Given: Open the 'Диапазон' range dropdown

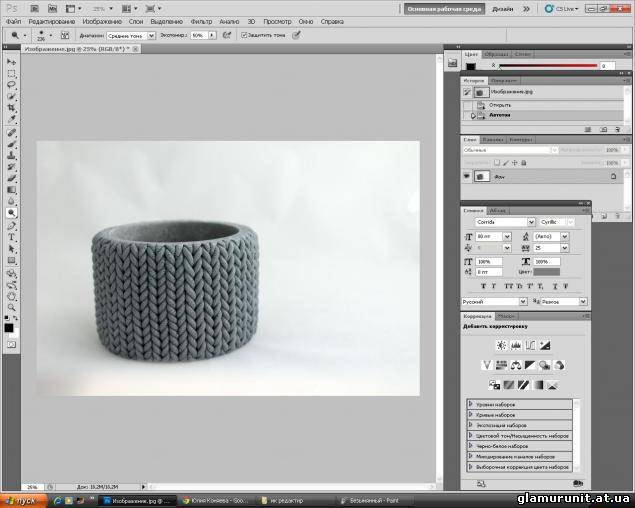Looking at the screenshot, I should [131, 36].
